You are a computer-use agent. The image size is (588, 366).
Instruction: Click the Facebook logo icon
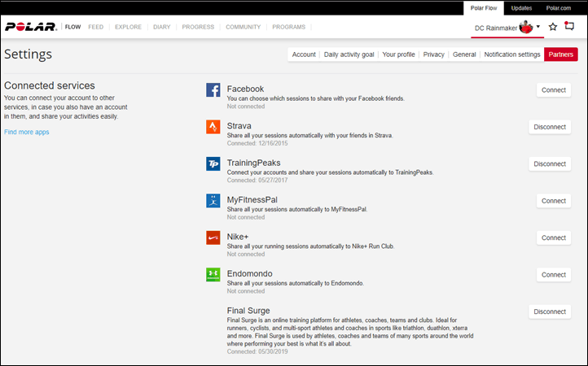(213, 90)
